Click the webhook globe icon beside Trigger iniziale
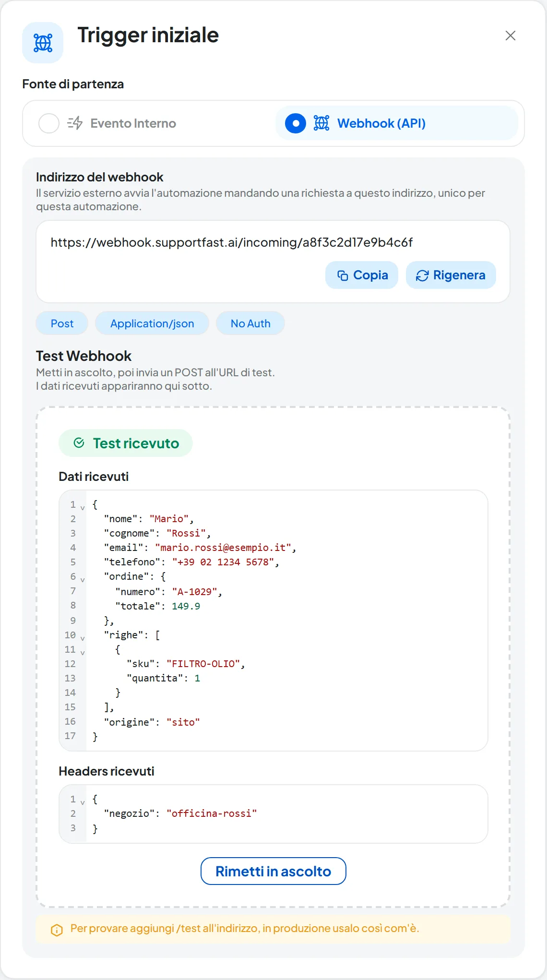 click(43, 43)
